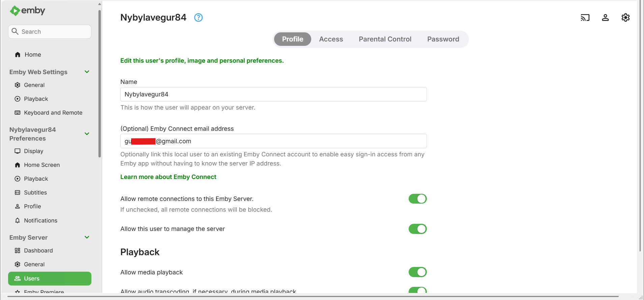Switch to the Access tab
644x300 pixels.
point(331,39)
